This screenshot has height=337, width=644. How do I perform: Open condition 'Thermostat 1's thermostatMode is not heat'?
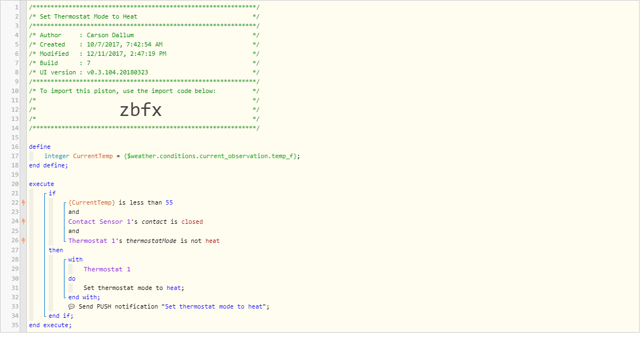(x=144, y=241)
